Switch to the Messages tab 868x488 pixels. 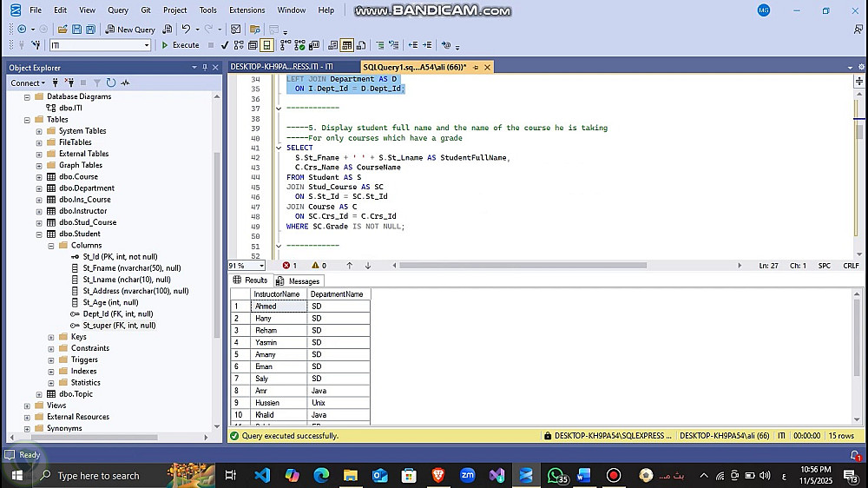coord(298,280)
